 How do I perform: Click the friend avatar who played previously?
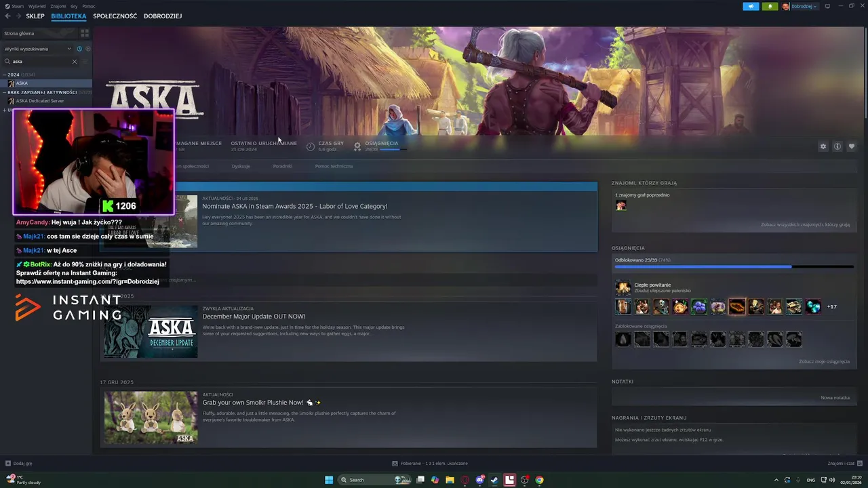(x=620, y=205)
